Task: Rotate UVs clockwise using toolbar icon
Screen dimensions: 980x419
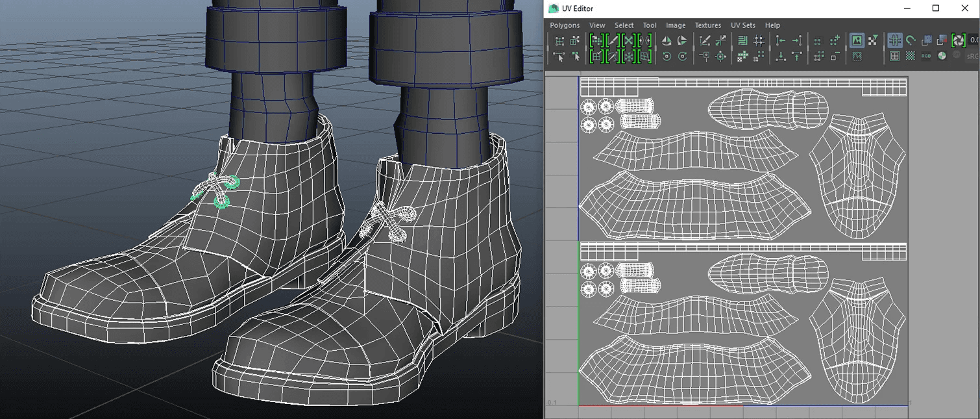Action: (x=682, y=57)
